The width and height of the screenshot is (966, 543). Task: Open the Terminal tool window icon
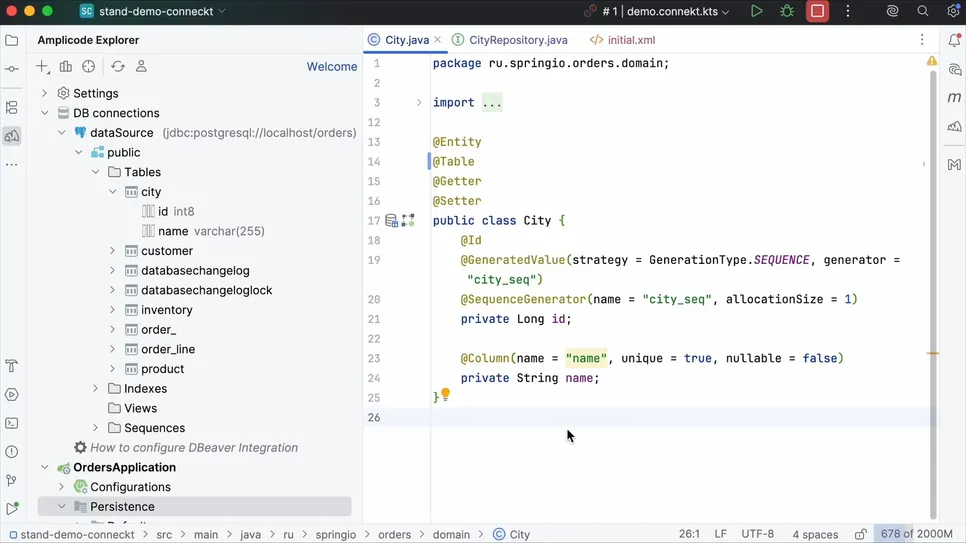12,423
